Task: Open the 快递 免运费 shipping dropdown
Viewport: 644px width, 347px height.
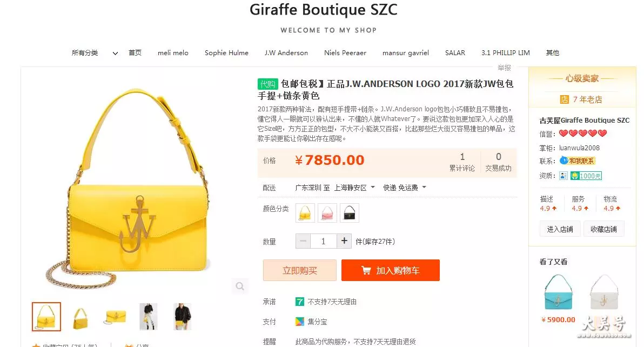Action: tap(405, 188)
